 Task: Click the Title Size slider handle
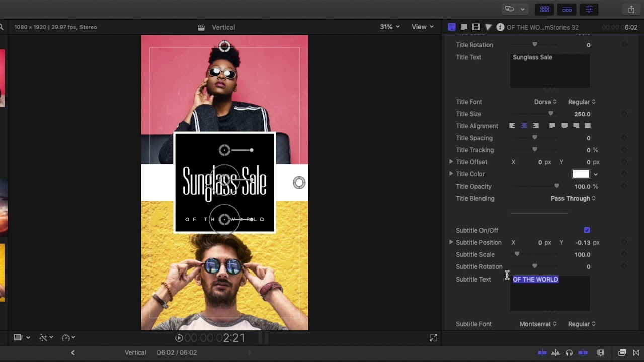click(550, 114)
